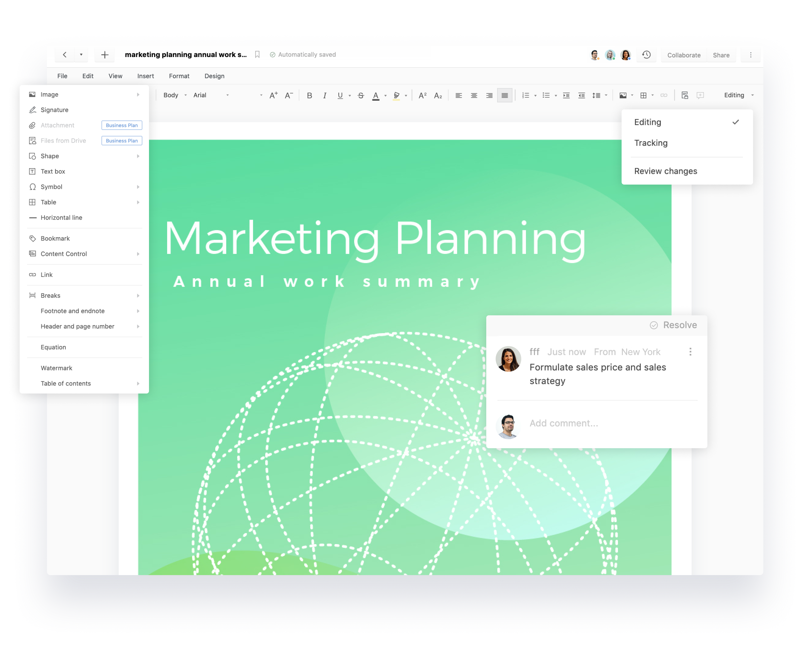Viewport: 812px width, 652px height.
Task: Apply superscript formatting
Action: (423, 95)
